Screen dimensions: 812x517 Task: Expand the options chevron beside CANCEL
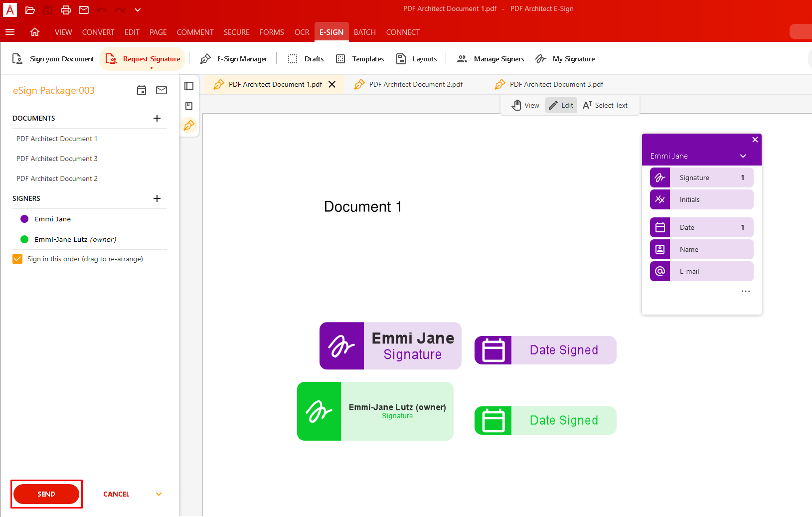click(x=159, y=494)
